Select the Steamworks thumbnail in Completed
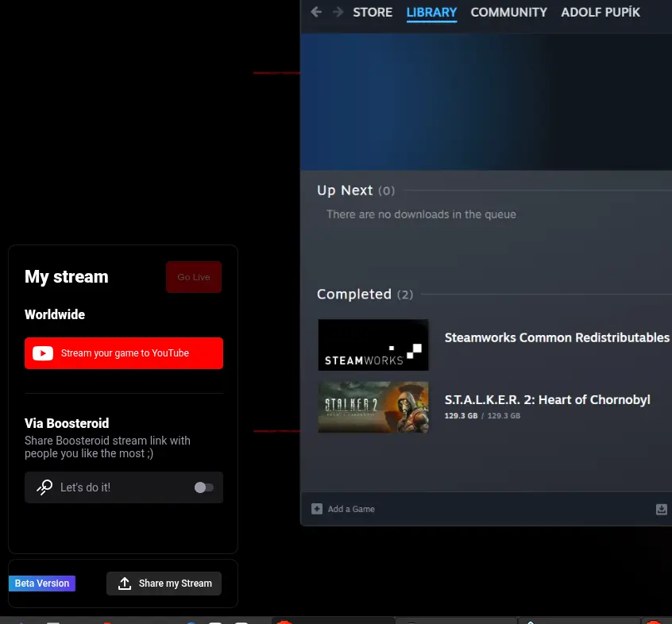 373,345
